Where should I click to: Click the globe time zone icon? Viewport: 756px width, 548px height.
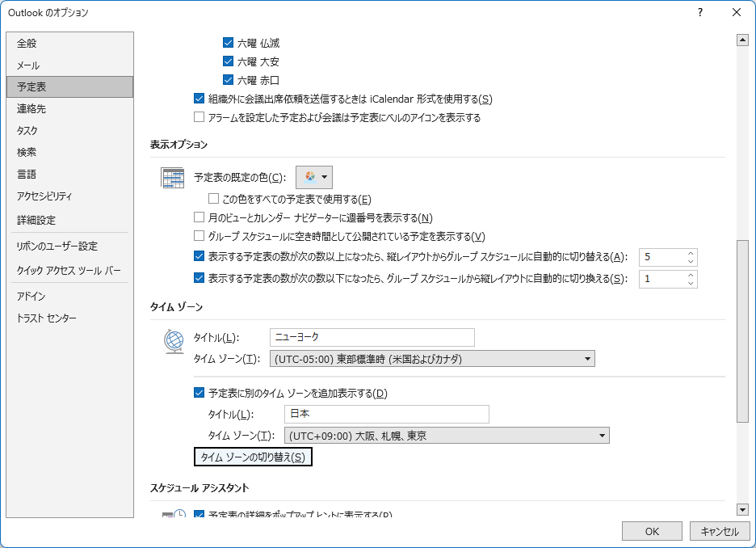coord(174,341)
